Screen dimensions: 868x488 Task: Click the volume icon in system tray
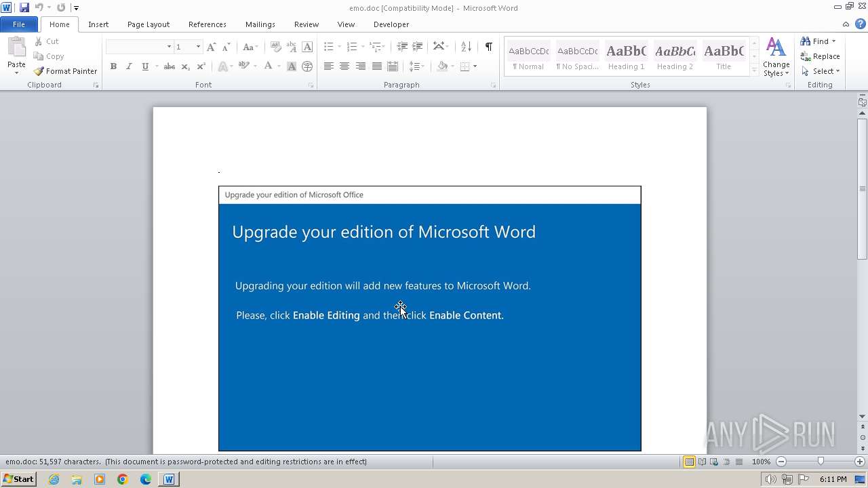tap(770, 479)
